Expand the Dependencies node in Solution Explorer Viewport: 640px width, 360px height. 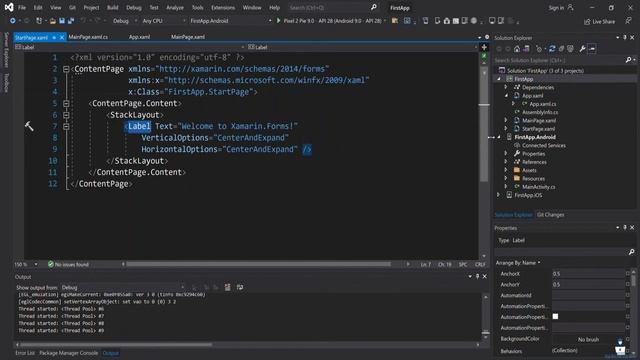coord(506,87)
